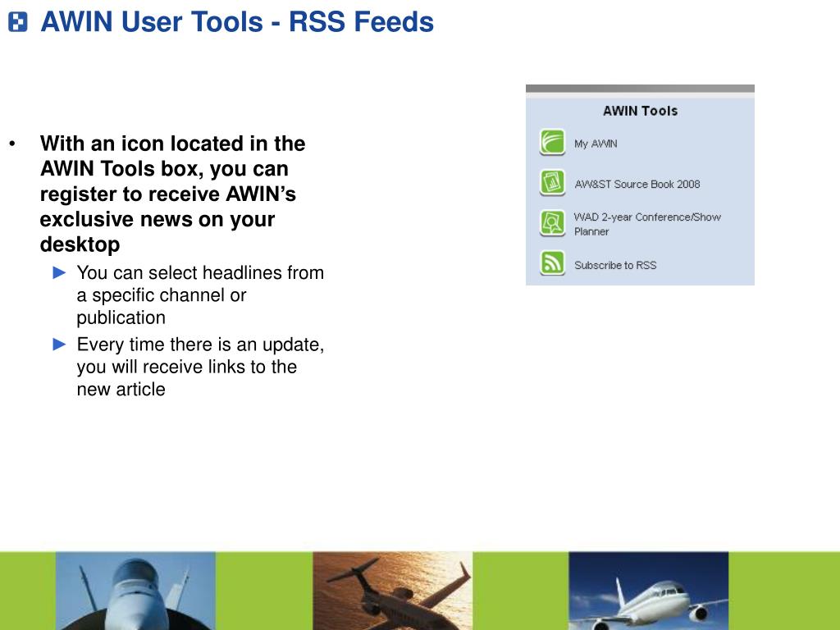Viewport: 840px width, 630px height.
Task: Click the square icon beside the slide title
Action: click(x=18, y=22)
